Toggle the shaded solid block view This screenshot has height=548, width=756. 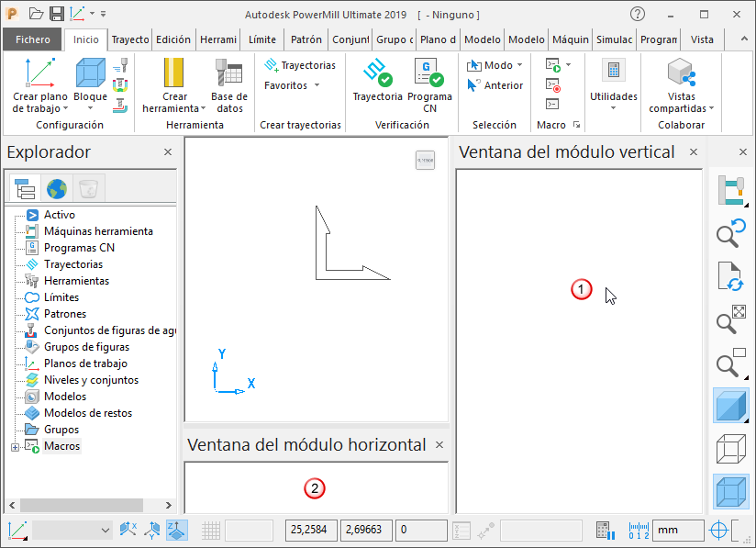click(x=731, y=405)
